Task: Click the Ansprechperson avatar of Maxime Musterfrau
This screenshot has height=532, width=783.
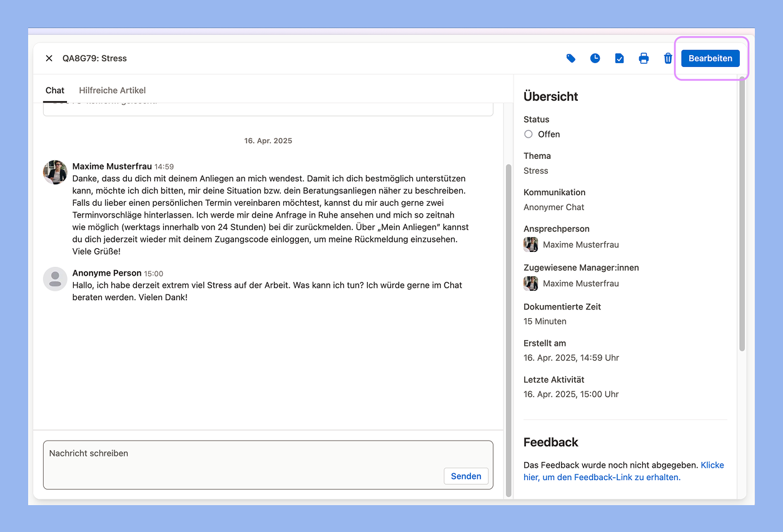Action: tap(530, 244)
